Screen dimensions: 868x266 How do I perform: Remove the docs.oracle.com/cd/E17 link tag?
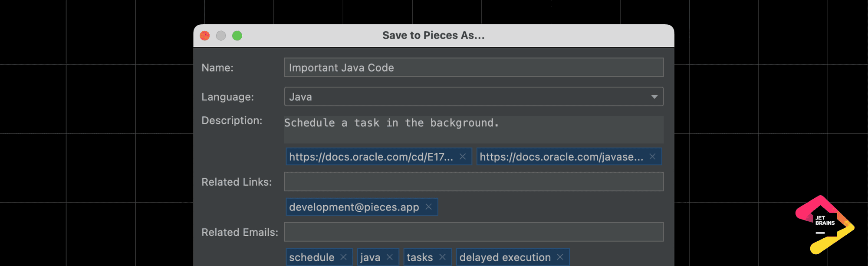[x=463, y=157]
